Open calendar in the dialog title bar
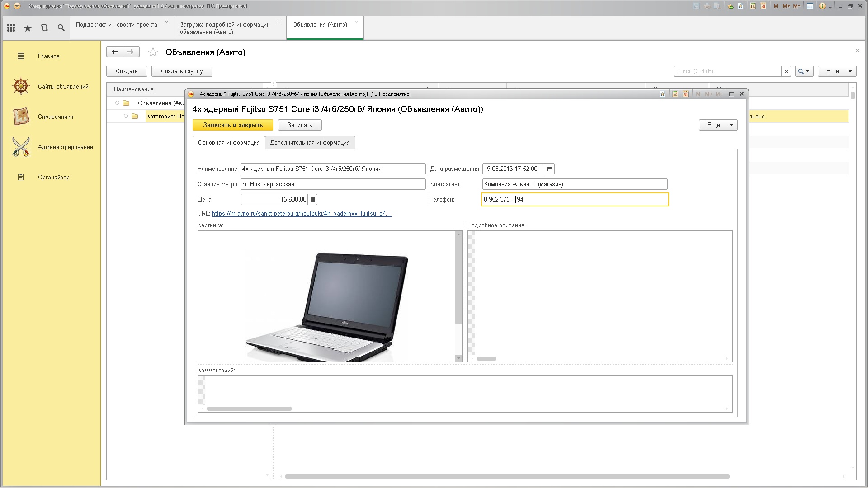The image size is (868, 488). [686, 94]
